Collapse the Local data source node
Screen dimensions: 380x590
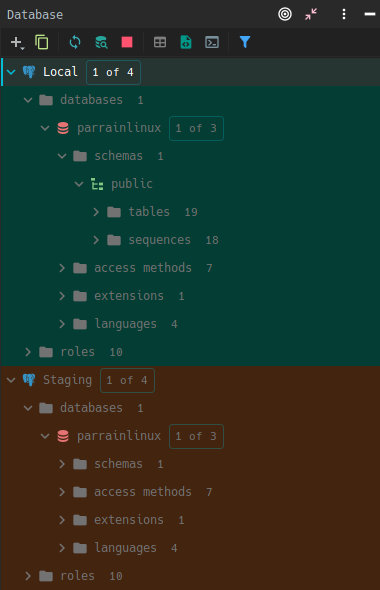[x=11, y=71]
